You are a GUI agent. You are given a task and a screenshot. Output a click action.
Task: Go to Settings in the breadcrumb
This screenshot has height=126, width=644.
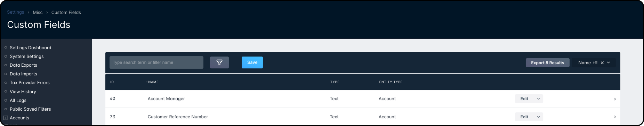click(16, 12)
